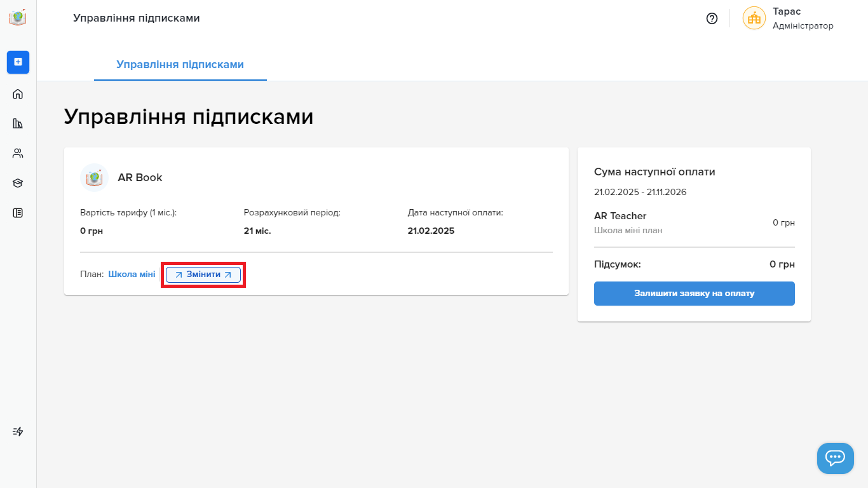Open the Тарас user profile menu
The image size is (868, 488).
(788, 18)
